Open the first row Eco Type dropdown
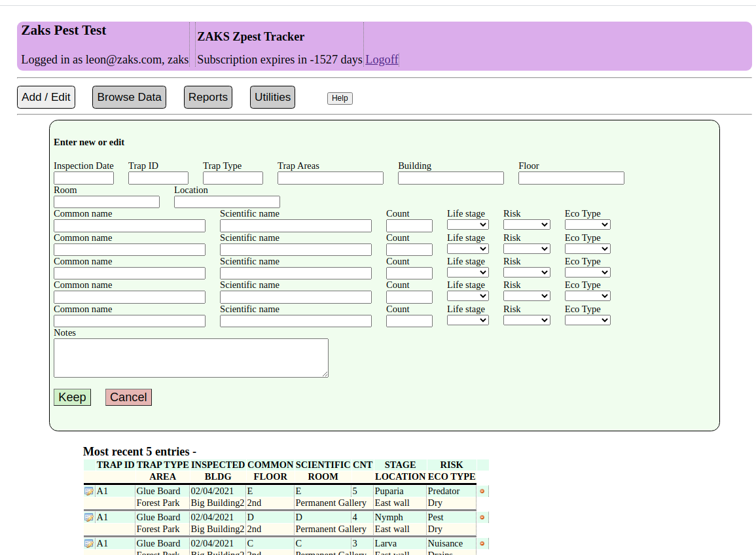 (x=587, y=225)
